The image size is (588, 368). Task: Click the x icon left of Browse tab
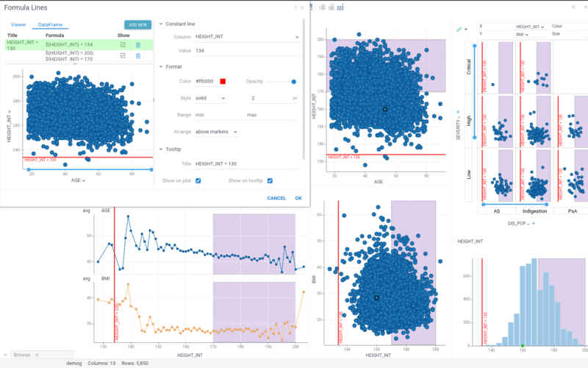pyautogui.click(x=5, y=355)
